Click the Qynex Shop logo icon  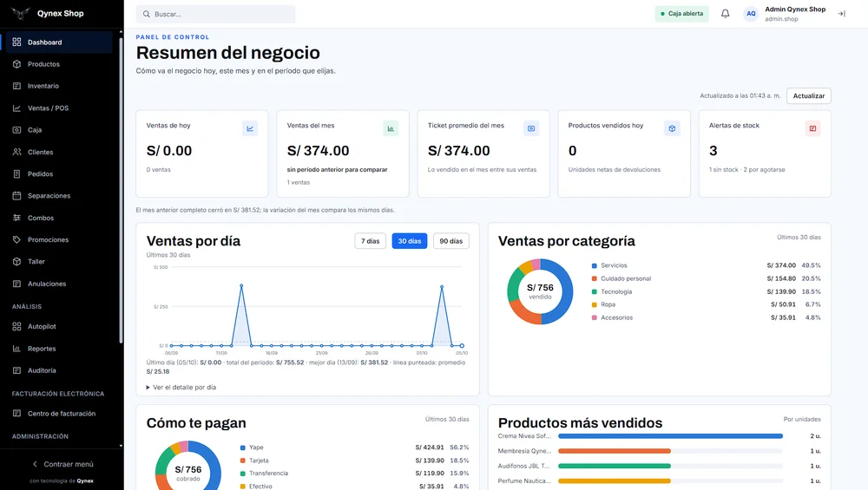tap(21, 13)
